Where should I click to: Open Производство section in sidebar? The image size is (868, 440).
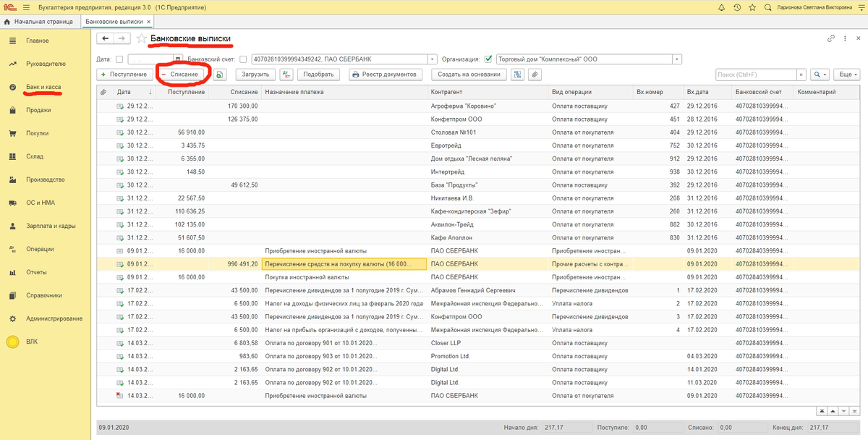[x=46, y=179]
